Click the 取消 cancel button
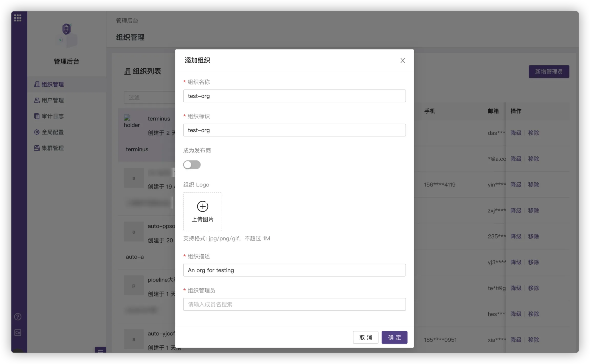590x364 pixels. [365, 337]
